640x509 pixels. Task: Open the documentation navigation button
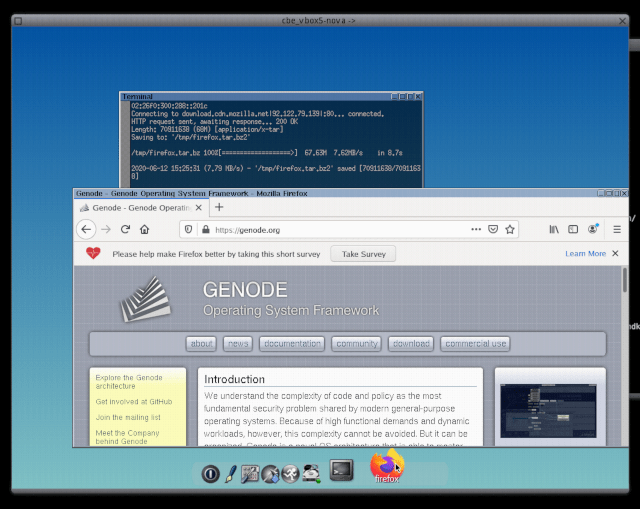click(x=292, y=344)
